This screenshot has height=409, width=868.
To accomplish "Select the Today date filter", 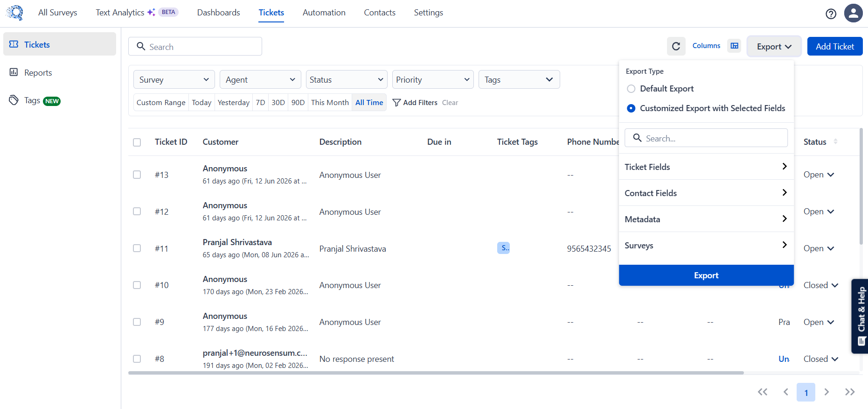I will pyautogui.click(x=201, y=103).
